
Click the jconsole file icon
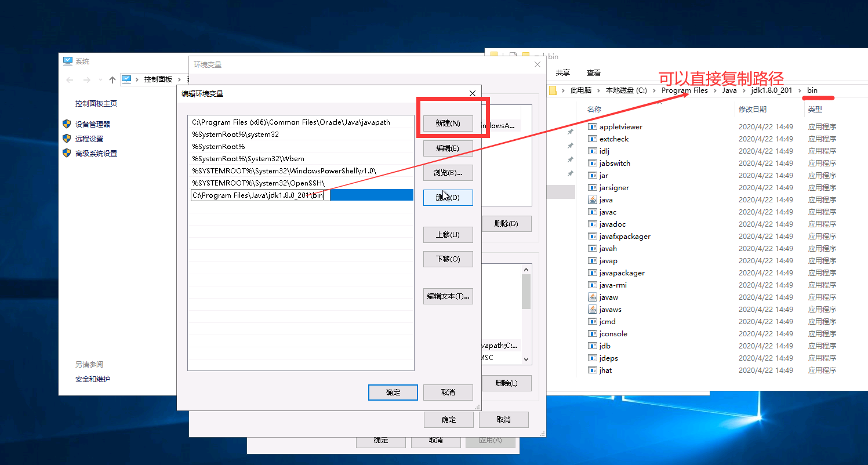click(593, 333)
